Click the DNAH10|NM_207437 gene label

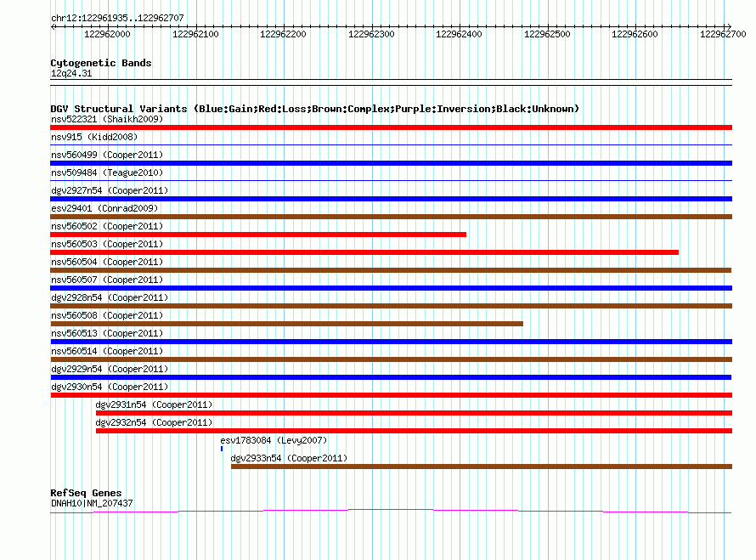[x=92, y=503]
